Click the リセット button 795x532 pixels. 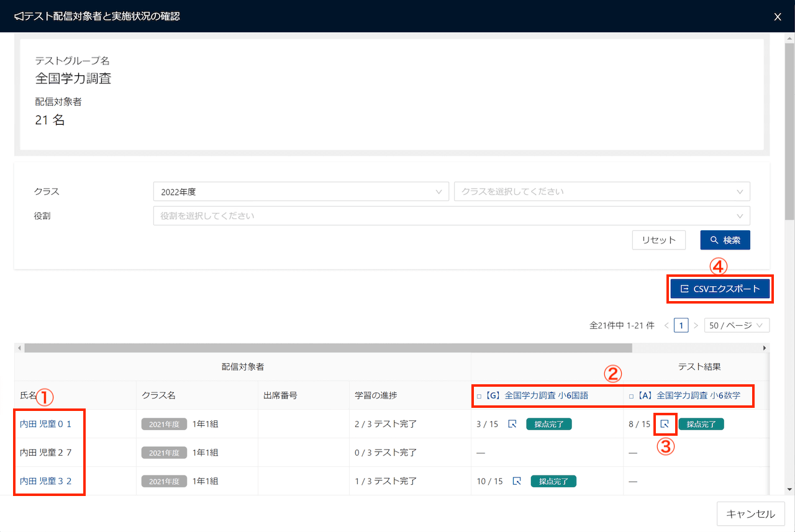pyautogui.click(x=658, y=240)
